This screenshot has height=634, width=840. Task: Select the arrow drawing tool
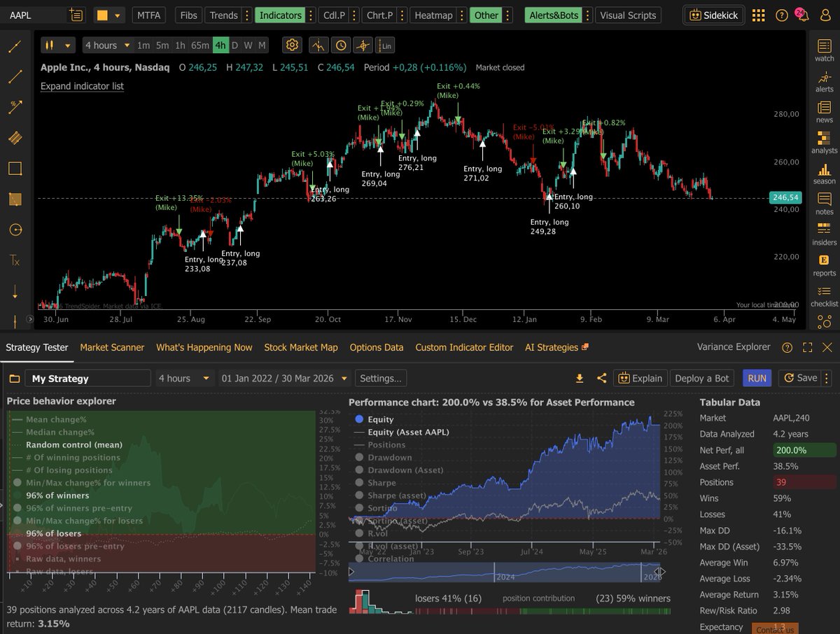[15, 107]
